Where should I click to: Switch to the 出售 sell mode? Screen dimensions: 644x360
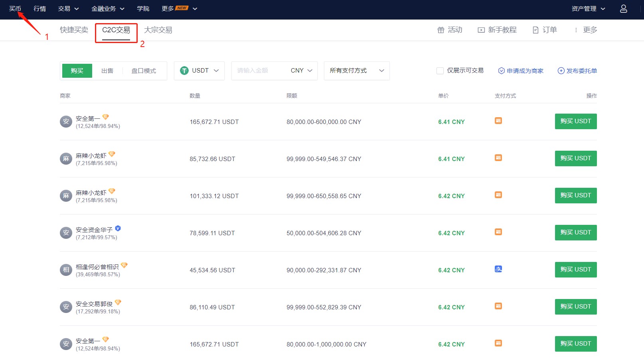tap(107, 71)
